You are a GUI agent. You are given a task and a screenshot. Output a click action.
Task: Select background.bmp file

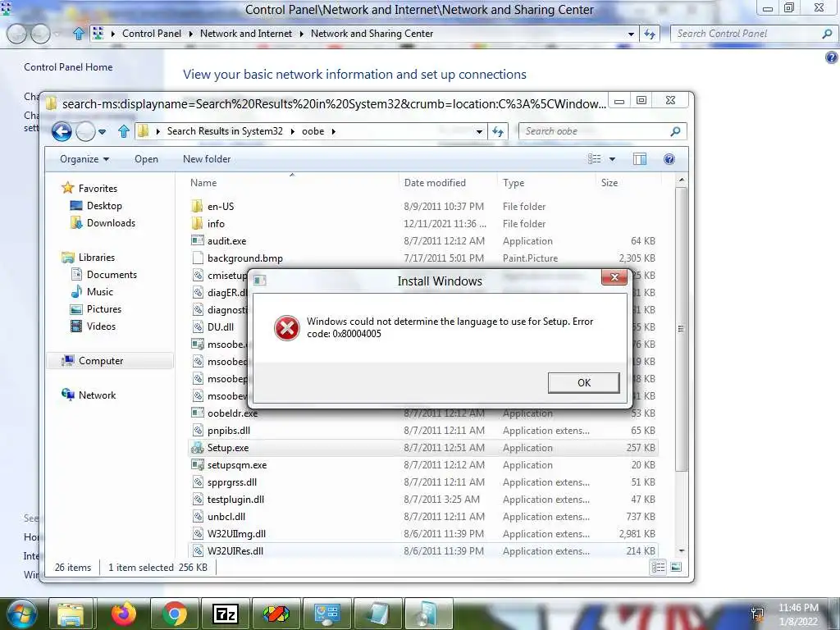pos(244,258)
